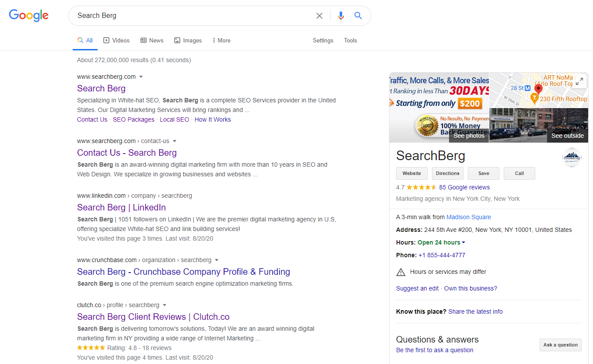The width and height of the screenshot is (593, 364).
Task: Click Suggest an edit link
Action: tap(418, 288)
